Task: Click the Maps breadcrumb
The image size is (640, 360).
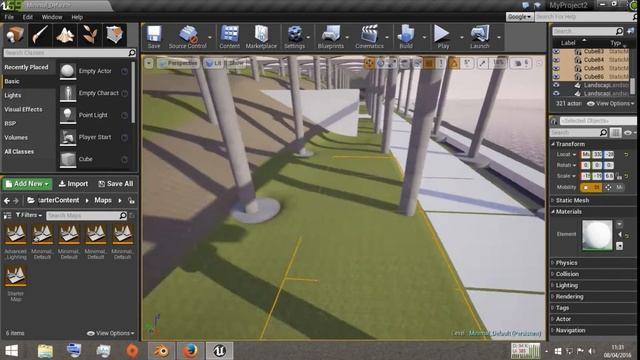Action: click(103, 200)
